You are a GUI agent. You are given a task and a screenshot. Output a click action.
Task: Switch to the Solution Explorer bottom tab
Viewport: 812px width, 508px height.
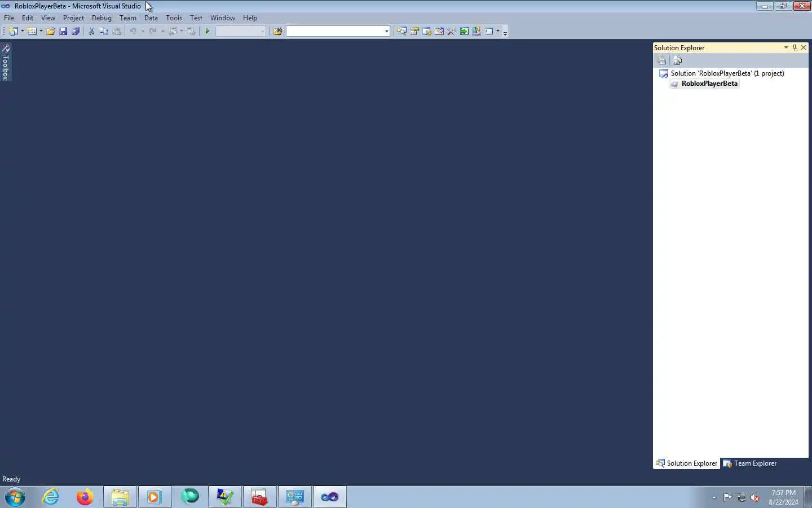coord(686,463)
